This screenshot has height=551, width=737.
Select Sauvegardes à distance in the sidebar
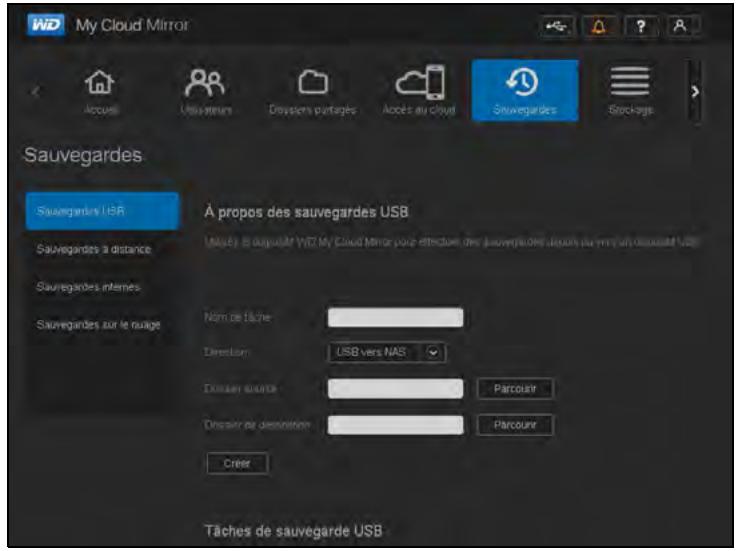[x=94, y=249]
